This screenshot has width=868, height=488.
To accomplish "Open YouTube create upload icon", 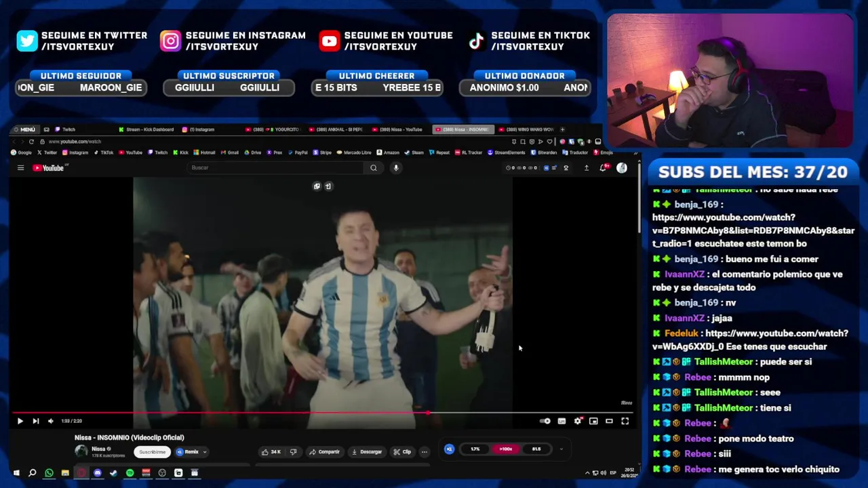I will pos(586,168).
